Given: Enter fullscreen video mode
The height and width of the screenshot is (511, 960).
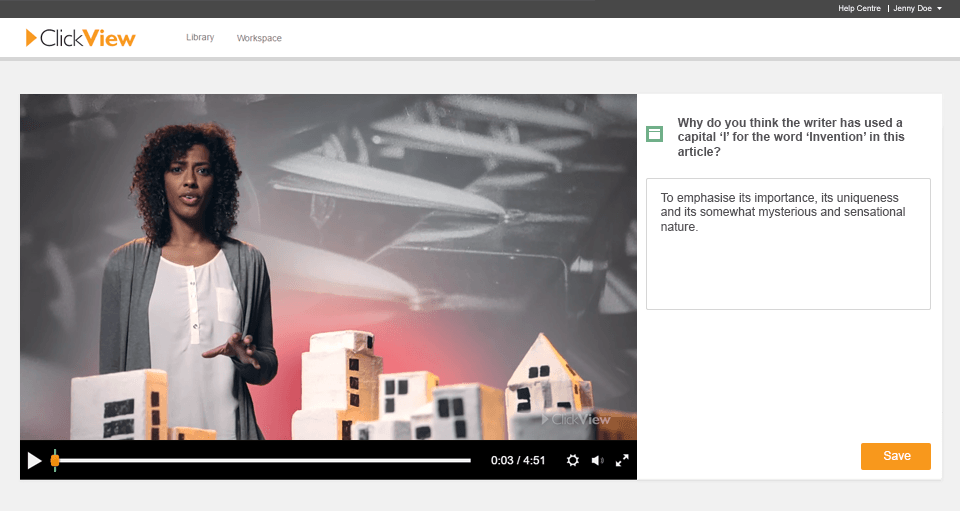Looking at the screenshot, I should [622, 460].
